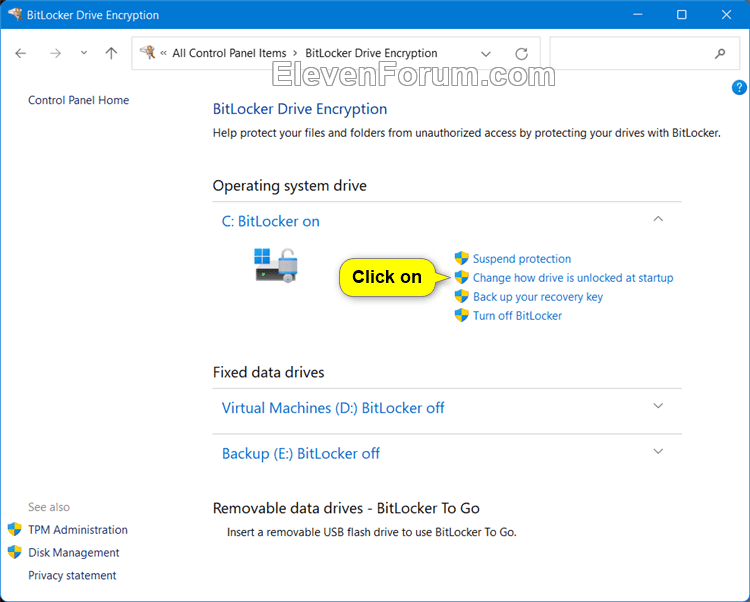Image resolution: width=750 pixels, height=602 pixels.
Task: Refresh the BitLocker Drive Encryption page
Action: 521,54
